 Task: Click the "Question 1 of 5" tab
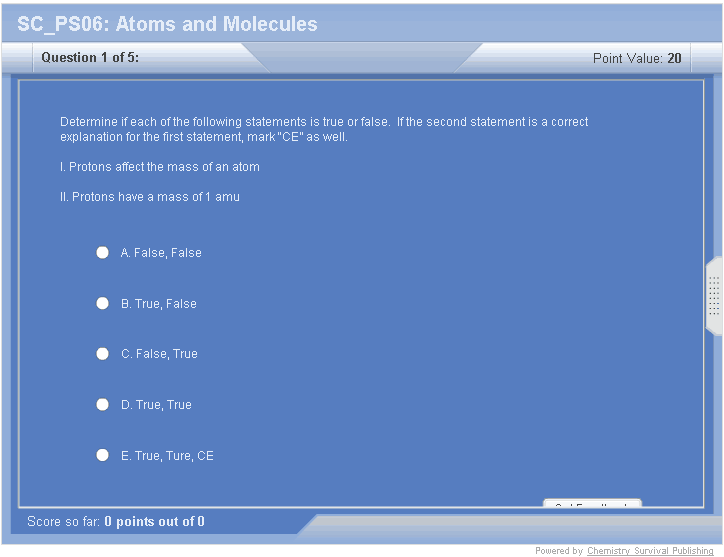(90, 58)
